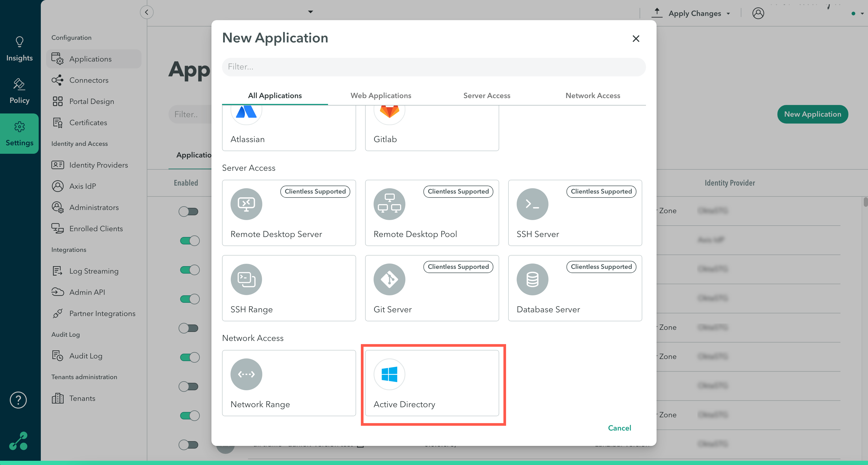Screen dimensions: 868x465
Task: Collapse the sidebar using the back chevron
Action: [147, 12]
